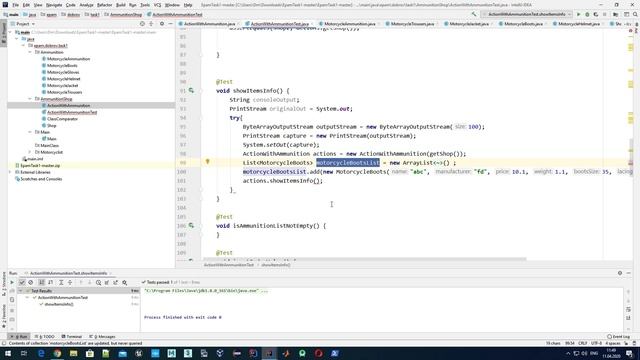Screen dimensions: 640x360
Task: Expand External Libraries in project tree
Action: (10, 172)
